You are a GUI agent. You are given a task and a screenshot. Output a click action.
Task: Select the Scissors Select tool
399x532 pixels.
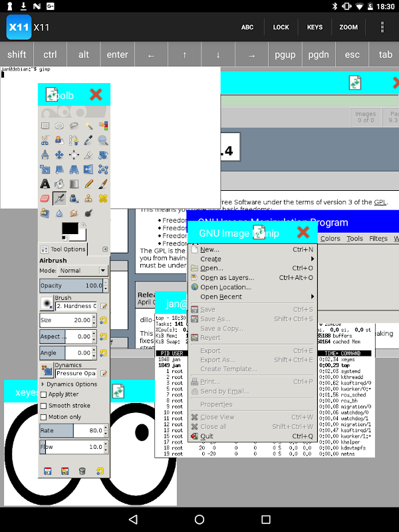coord(45,140)
